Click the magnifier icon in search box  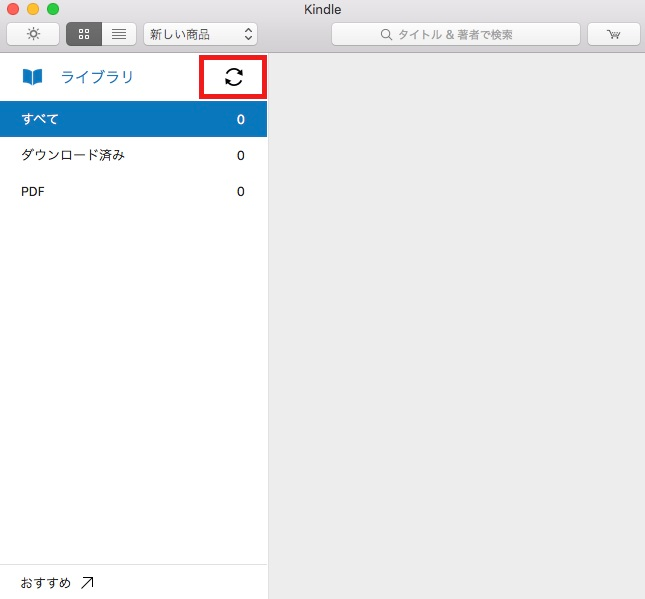coord(386,34)
